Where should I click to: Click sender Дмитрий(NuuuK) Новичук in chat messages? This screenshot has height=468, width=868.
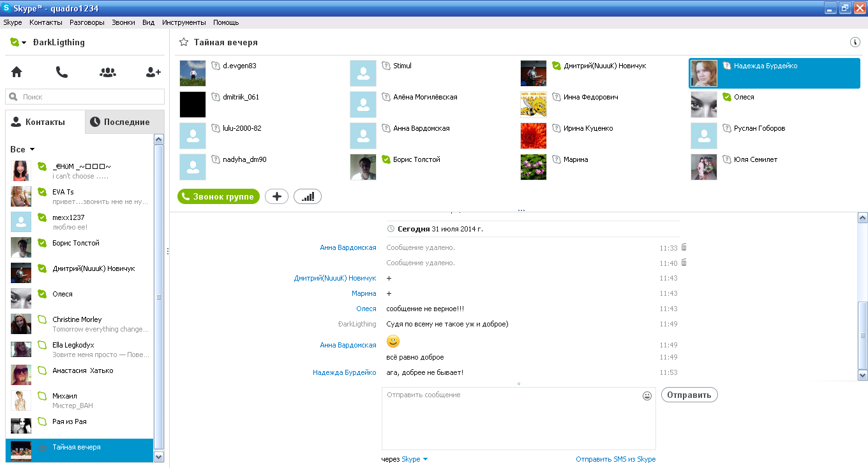pos(335,278)
